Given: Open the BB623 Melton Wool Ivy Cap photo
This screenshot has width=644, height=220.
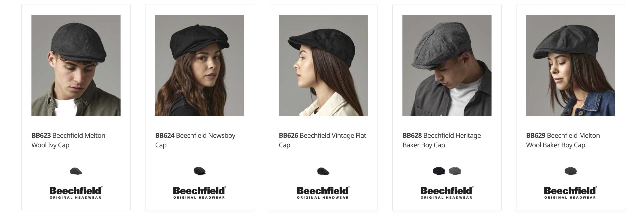Looking at the screenshot, I should click(x=76, y=65).
